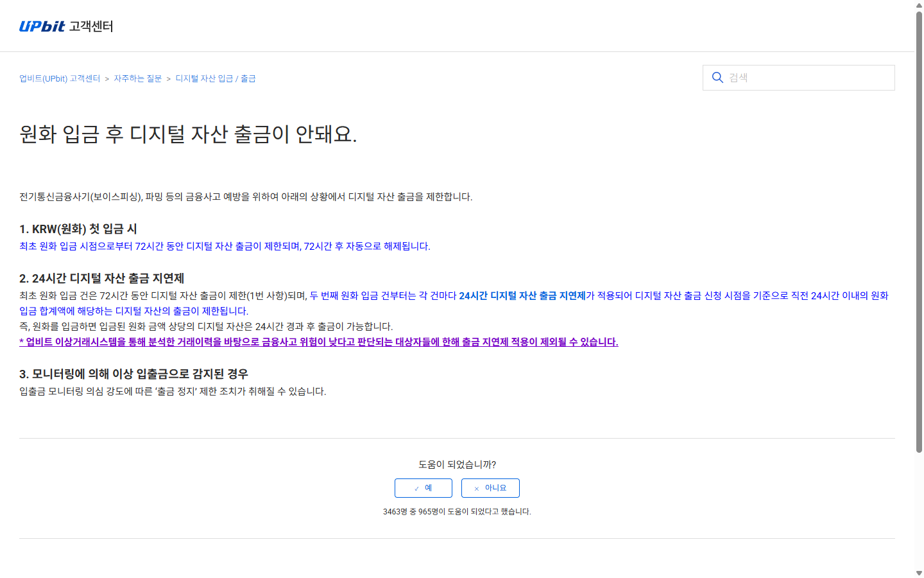Click text 3463명 중 965명이 도움이 되었다고 했습니다.
This screenshot has height=578, width=924.
coord(457,512)
